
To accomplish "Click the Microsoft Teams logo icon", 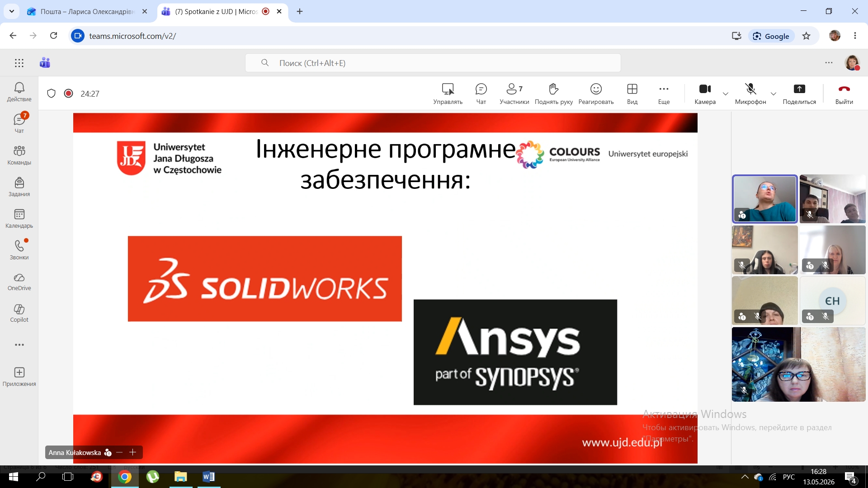I will tap(45, 63).
